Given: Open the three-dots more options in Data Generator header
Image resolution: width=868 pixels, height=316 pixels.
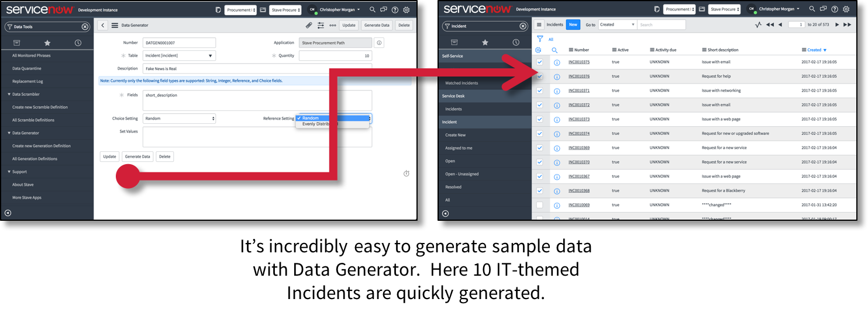Looking at the screenshot, I should point(333,25).
